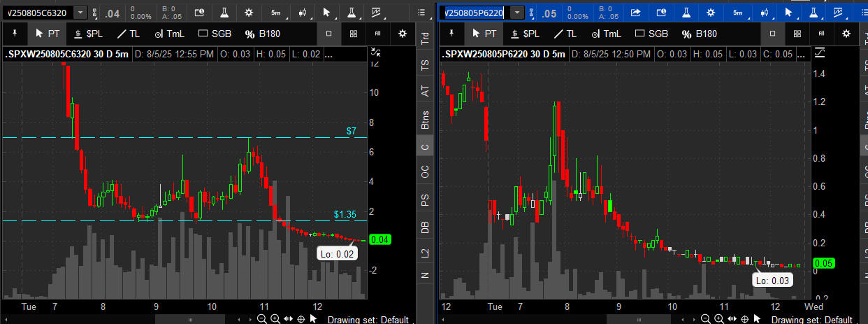Click the TmL time level button in right chart
This screenshot has width=868, height=324.
point(606,34)
